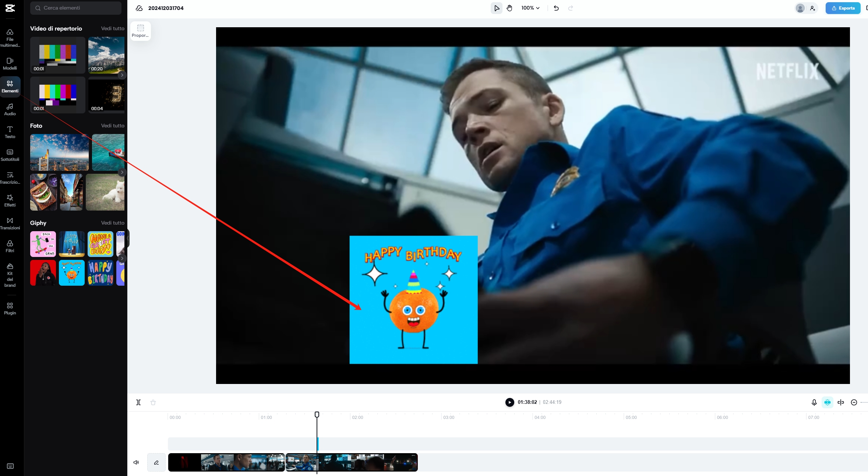Click the 02:00 timeline ruler mark
Screen dimensions: 868x476
coord(357,417)
